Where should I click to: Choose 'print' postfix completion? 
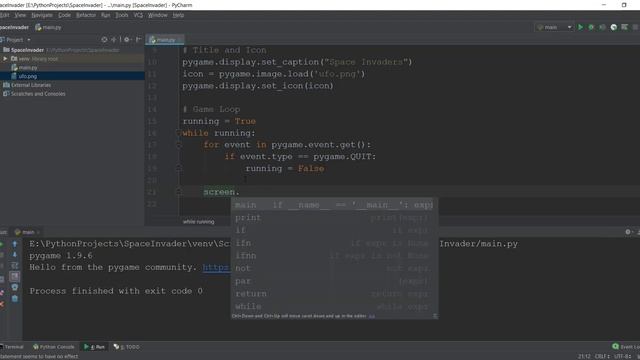(334, 218)
